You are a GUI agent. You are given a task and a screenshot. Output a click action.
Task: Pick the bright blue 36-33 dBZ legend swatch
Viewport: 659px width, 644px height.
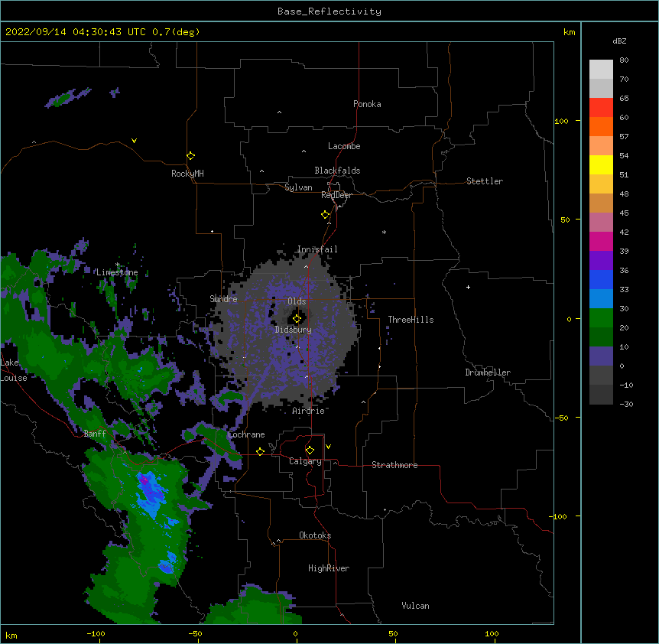click(601, 279)
